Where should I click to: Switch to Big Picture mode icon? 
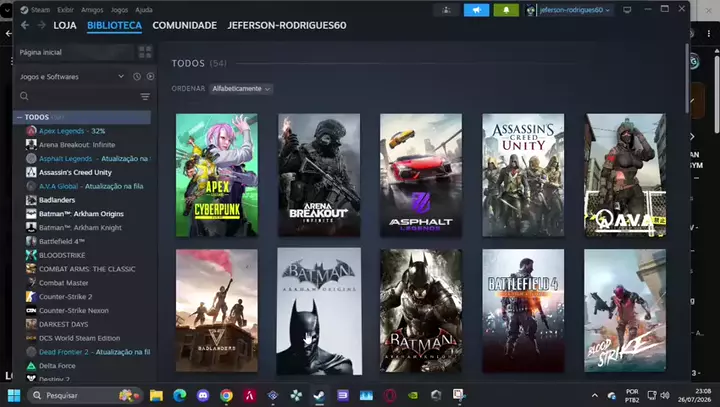[627, 10]
